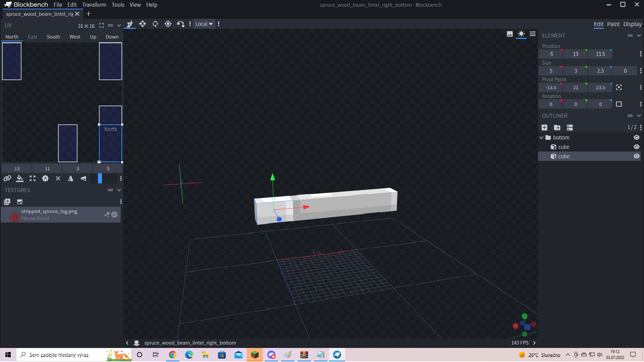Add a group in the Outliner

click(x=557, y=127)
